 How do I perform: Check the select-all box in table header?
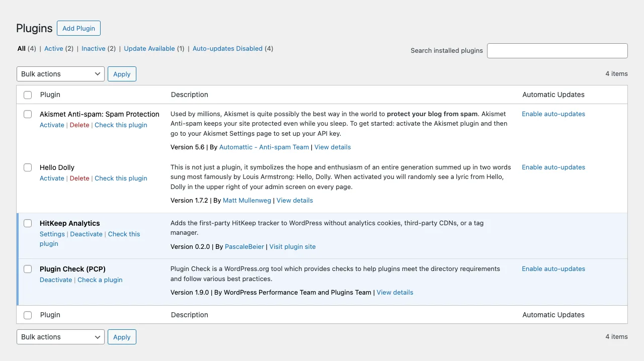(28, 95)
